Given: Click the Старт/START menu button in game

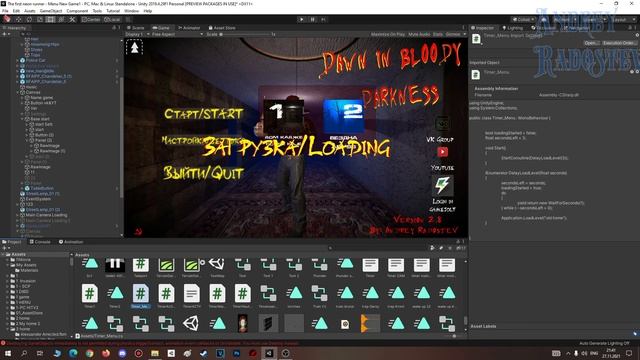Looking at the screenshot, I should click(203, 114).
